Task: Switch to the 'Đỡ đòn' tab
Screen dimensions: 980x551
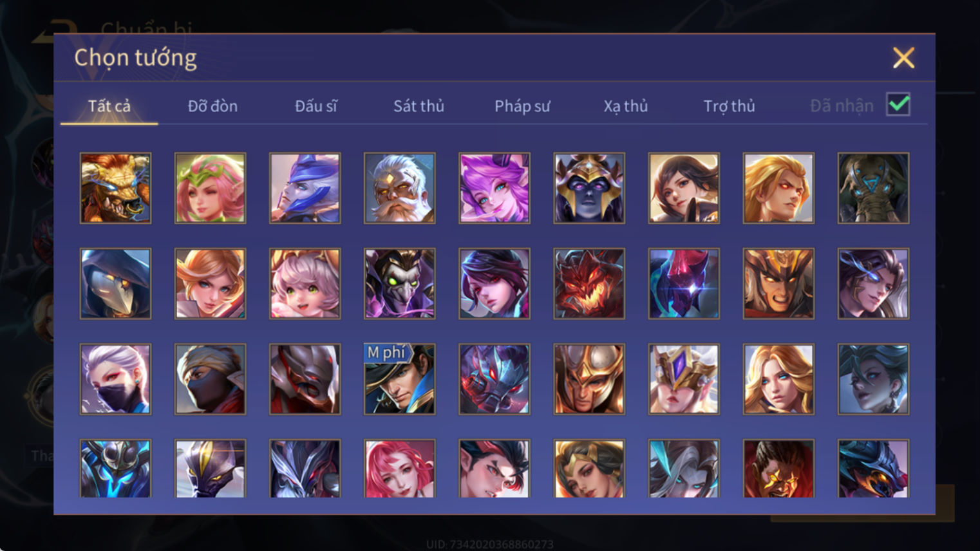Action: (212, 106)
